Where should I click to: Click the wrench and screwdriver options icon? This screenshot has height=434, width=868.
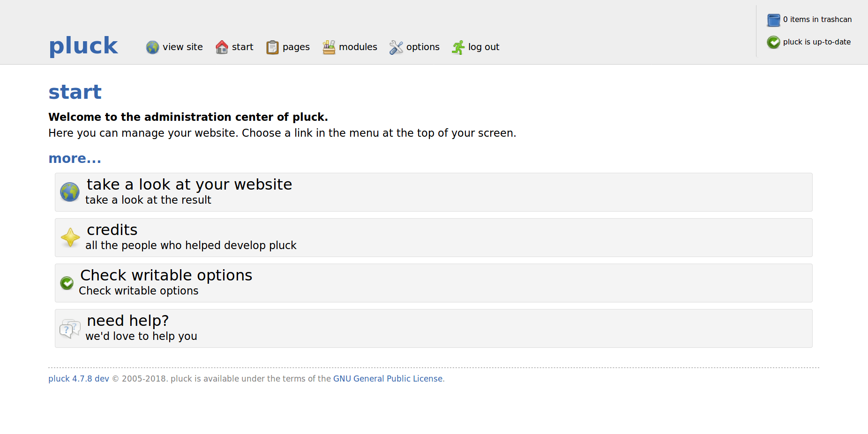396,47
